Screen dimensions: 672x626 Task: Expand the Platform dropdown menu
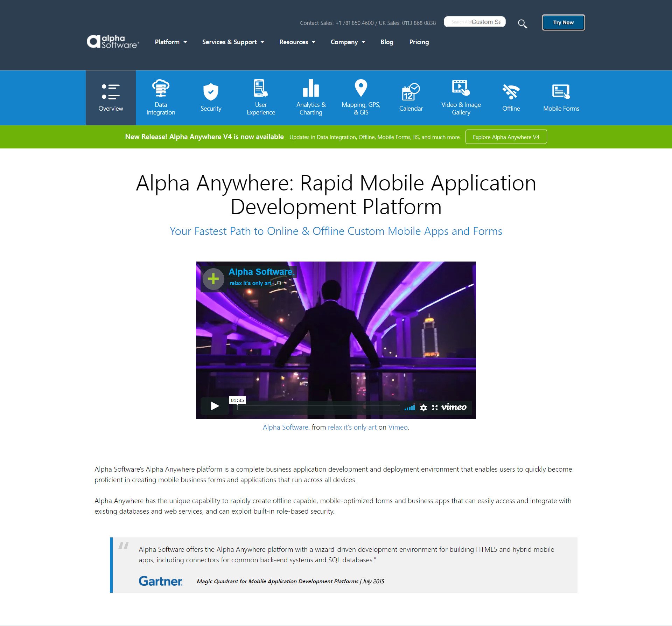(171, 42)
